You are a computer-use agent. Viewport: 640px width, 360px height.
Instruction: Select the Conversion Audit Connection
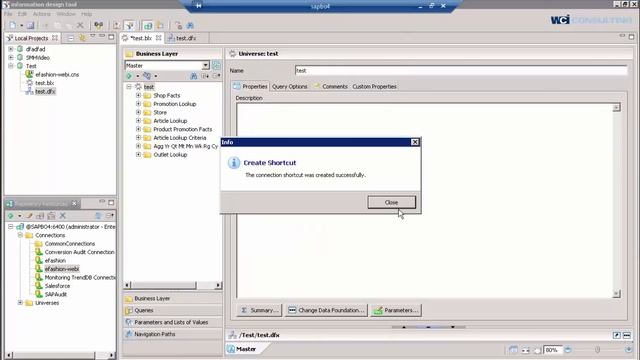(x=79, y=252)
